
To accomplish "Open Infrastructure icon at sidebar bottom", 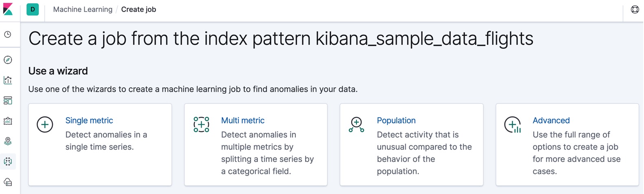I will click(8, 182).
